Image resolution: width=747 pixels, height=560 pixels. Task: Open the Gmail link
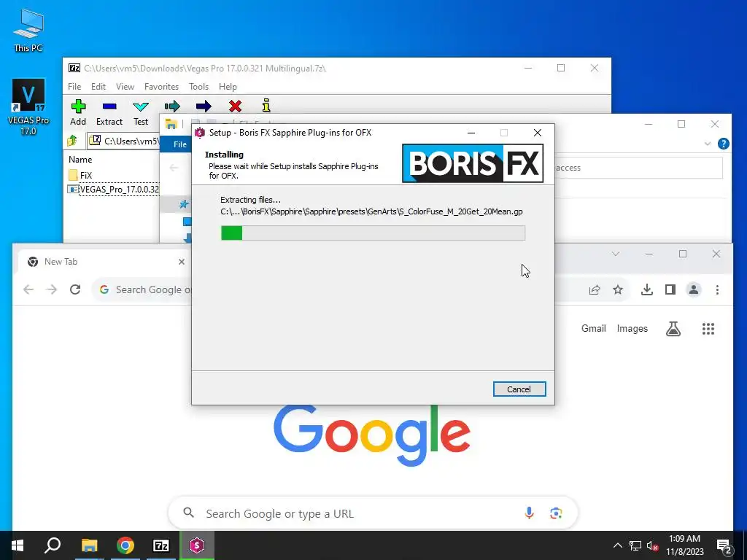pyautogui.click(x=594, y=329)
